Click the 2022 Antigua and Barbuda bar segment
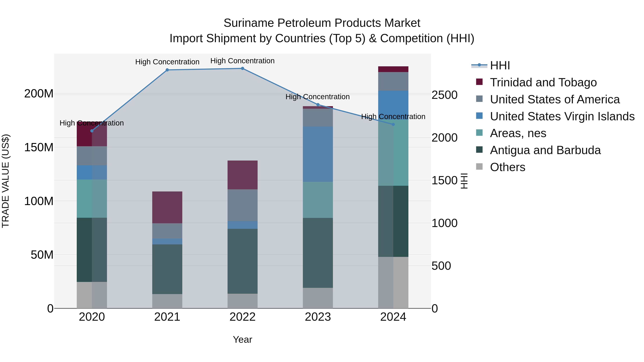 [243, 261]
